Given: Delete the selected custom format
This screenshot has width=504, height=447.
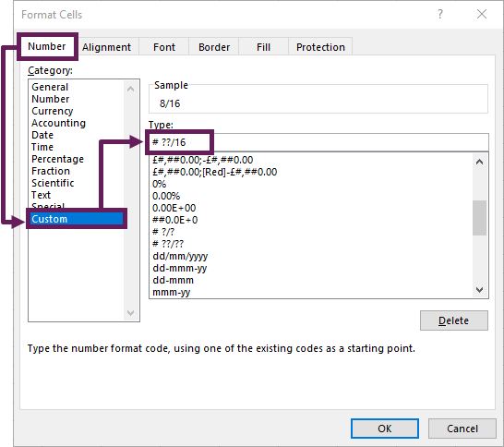Looking at the screenshot, I should tap(453, 320).
